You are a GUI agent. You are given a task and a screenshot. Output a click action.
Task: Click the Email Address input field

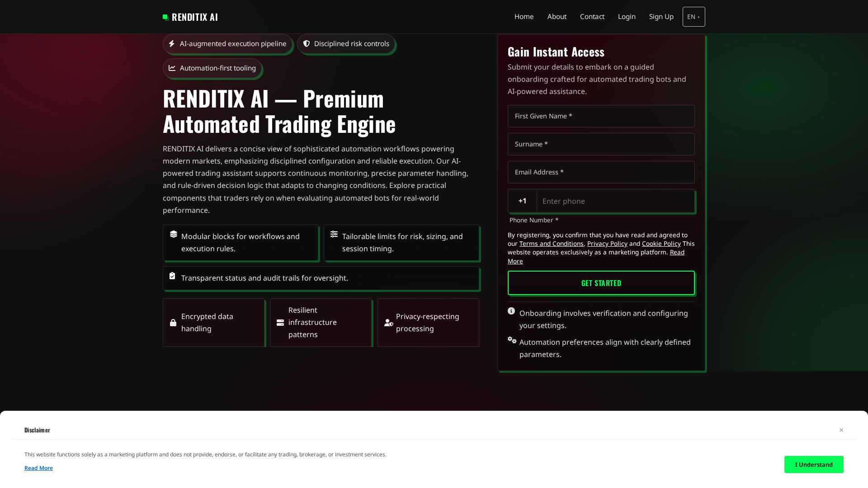pos(601,172)
